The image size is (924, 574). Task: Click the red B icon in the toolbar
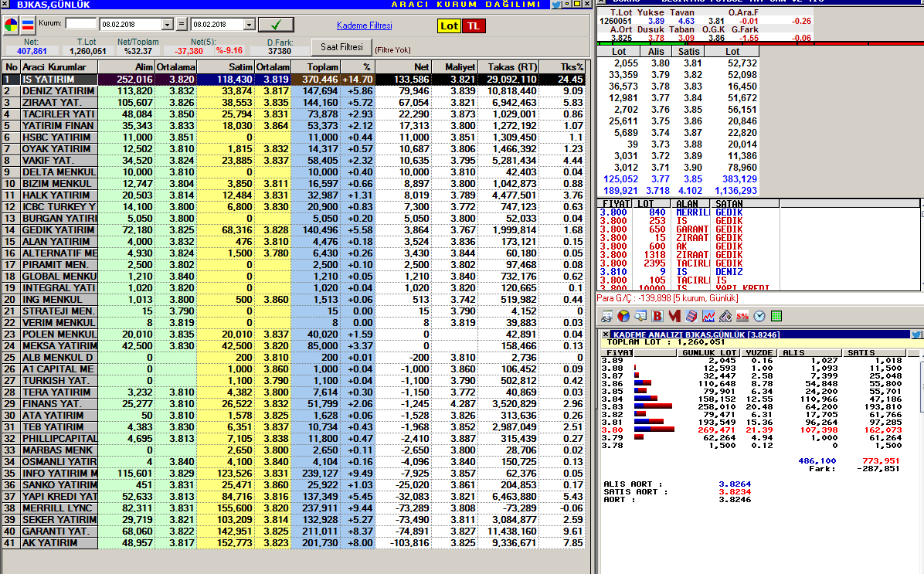(x=657, y=317)
